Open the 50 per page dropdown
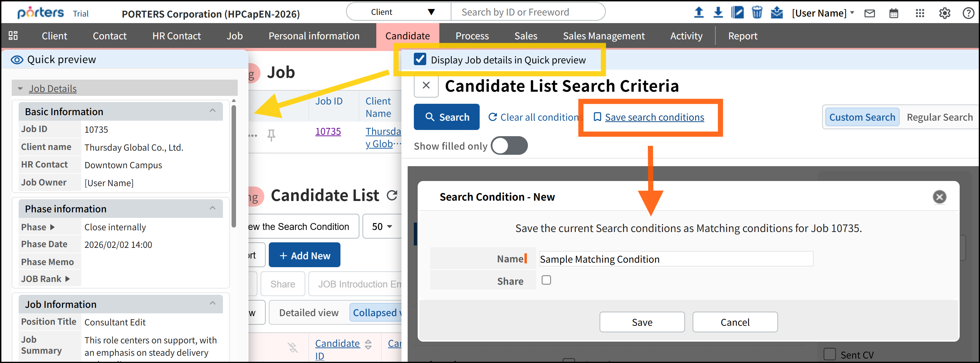The width and height of the screenshot is (980, 363). coord(382,227)
